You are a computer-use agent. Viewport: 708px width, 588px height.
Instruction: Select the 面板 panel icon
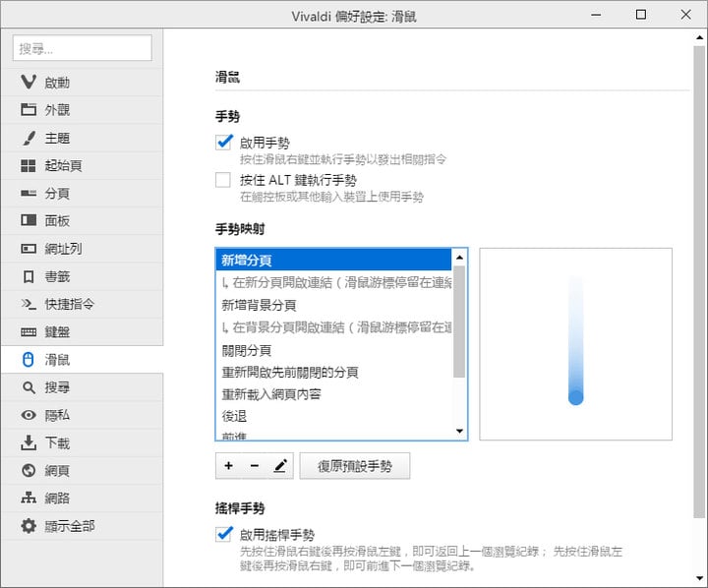(29, 221)
